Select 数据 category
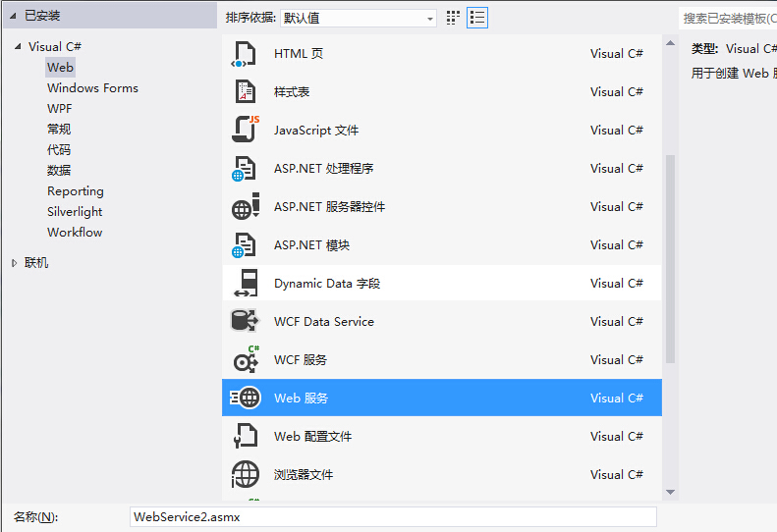The height and width of the screenshot is (532, 777). [59, 171]
